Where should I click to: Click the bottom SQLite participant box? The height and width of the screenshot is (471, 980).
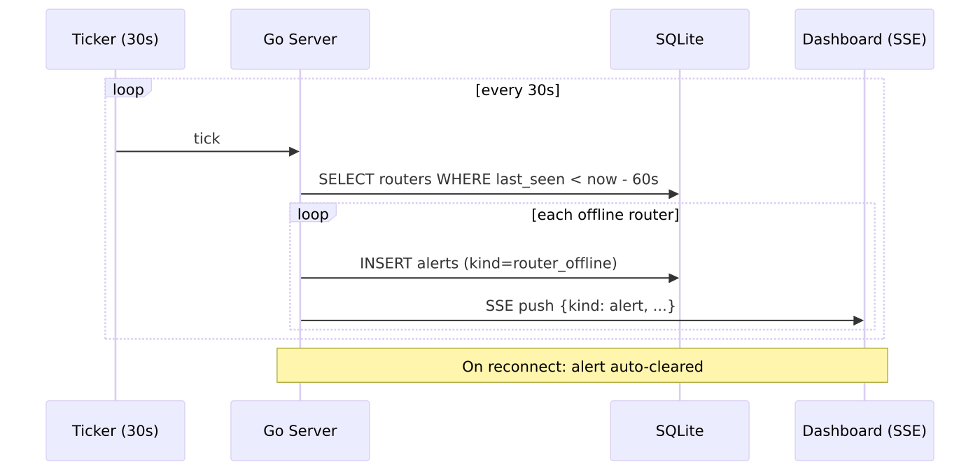pos(680,430)
